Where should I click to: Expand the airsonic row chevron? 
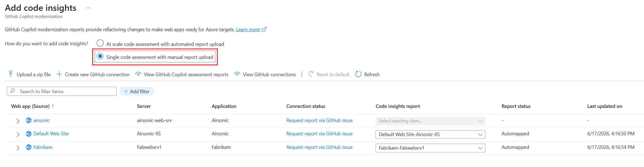18,121
